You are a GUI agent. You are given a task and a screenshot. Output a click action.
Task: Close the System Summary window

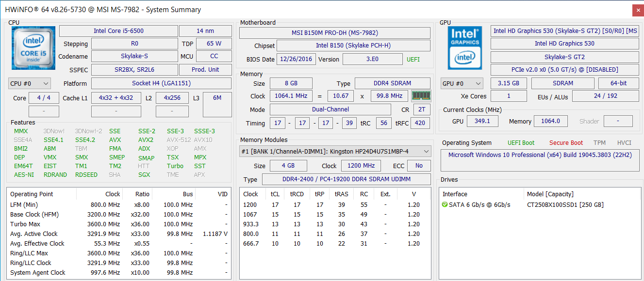click(x=638, y=10)
